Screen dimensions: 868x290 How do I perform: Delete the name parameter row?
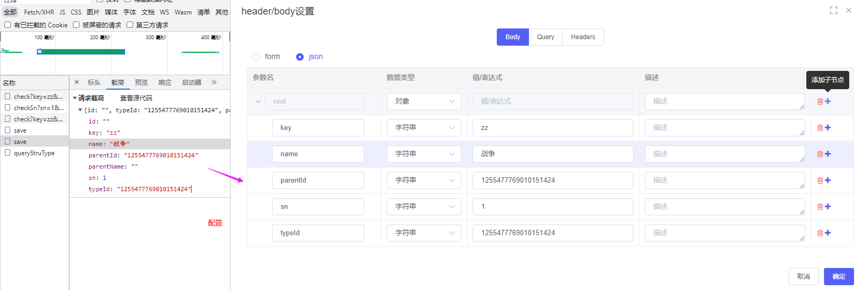[x=820, y=154]
